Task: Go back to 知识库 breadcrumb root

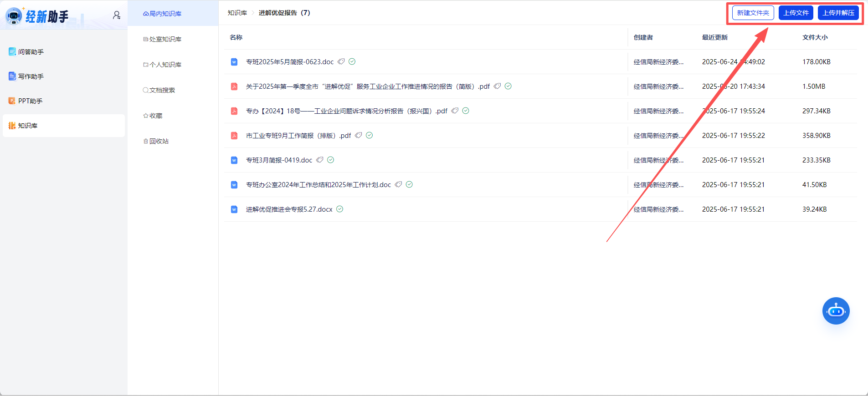Action: pyautogui.click(x=237, y=13)
